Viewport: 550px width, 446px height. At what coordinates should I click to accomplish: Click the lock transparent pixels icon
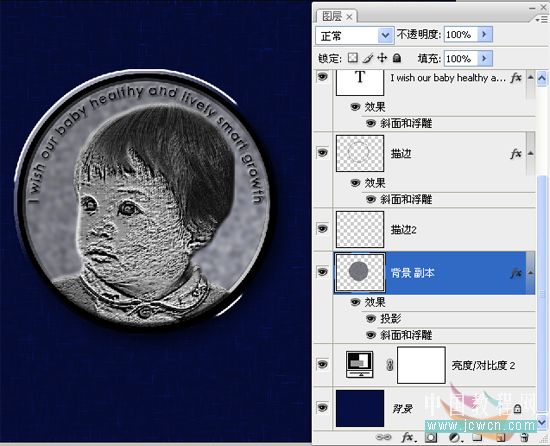tap(353, 58)
